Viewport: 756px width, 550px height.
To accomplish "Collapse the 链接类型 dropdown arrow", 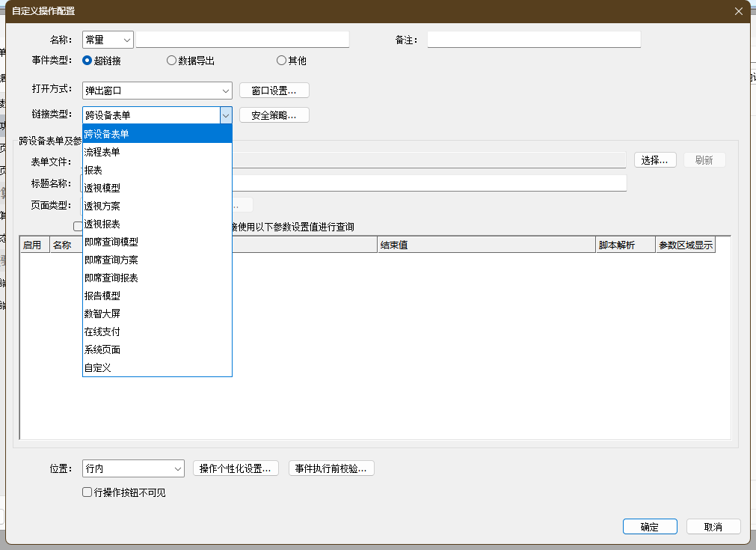I will 226,115.
